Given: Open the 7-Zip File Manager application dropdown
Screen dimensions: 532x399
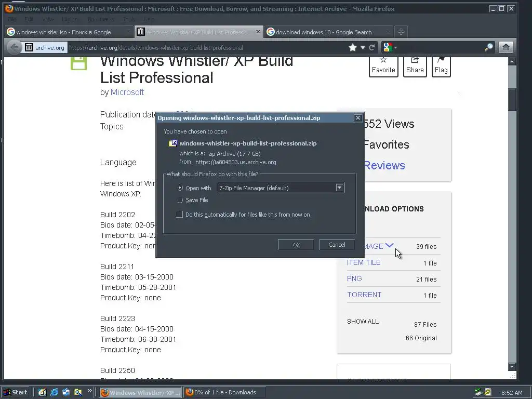Looking at the screenshot, I should point(339,188).
